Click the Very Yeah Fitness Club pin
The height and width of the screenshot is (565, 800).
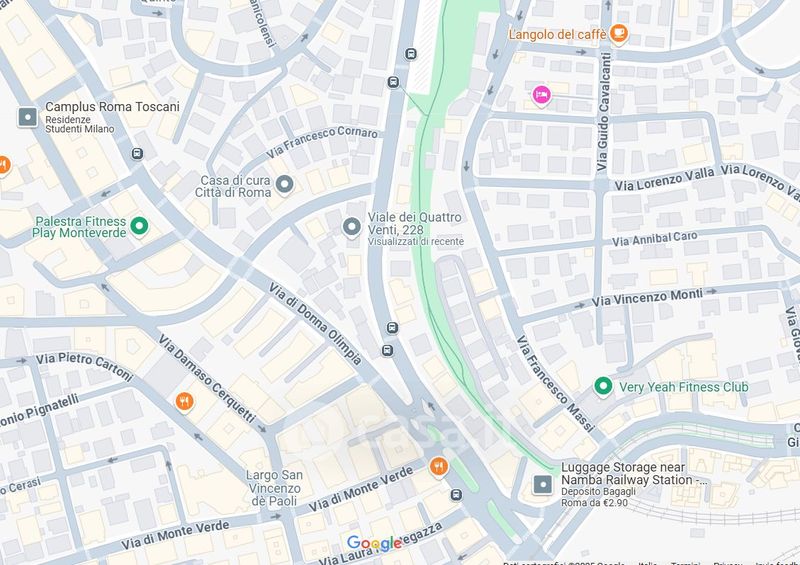(x=603, y=386)
